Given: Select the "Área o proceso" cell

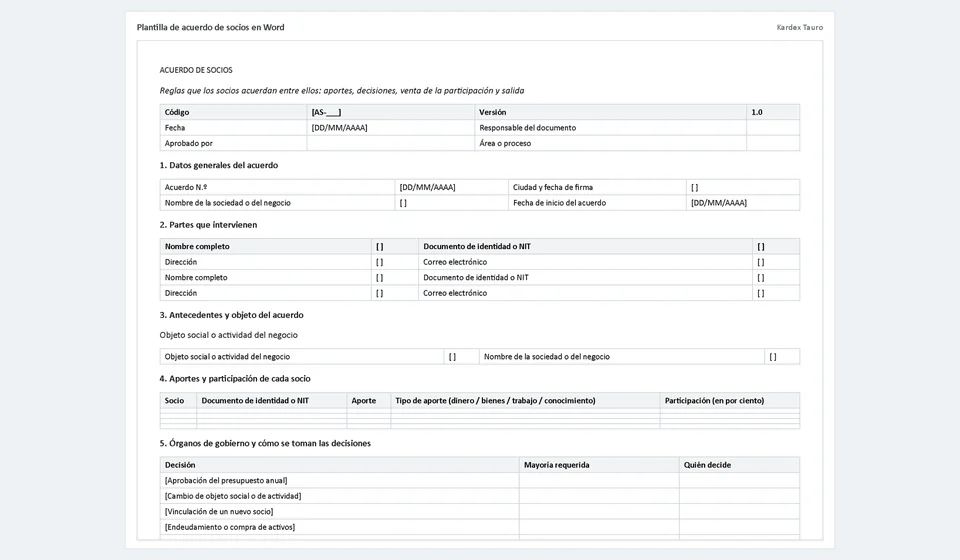Looking at the screenshot, I should (x=610, y=143).
